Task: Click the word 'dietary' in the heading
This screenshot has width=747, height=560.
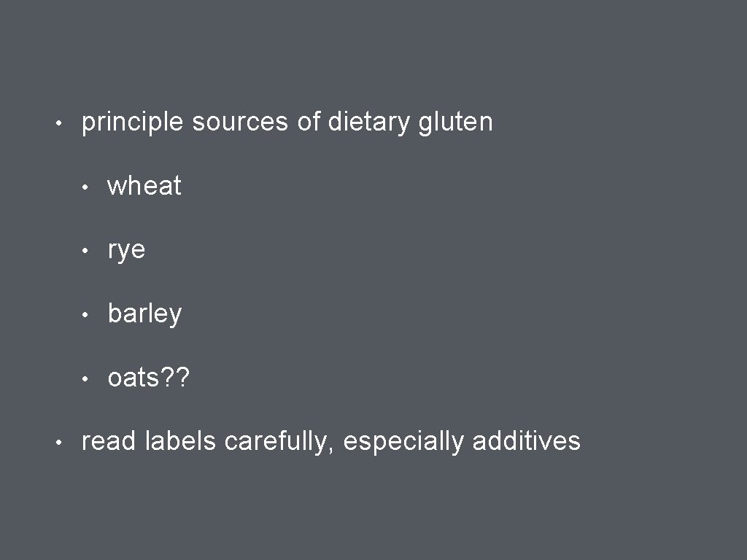Action: click(x=369, y=122)
